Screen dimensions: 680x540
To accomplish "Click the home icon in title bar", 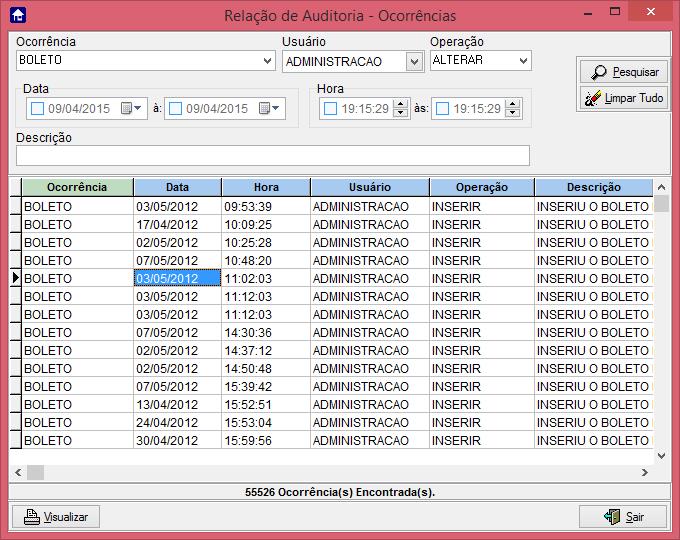I will pos(17,15).
